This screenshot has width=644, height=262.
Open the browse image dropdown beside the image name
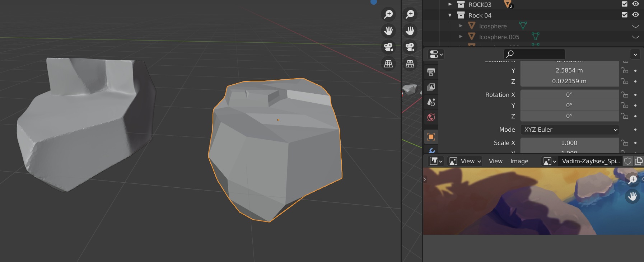[550, 161]
